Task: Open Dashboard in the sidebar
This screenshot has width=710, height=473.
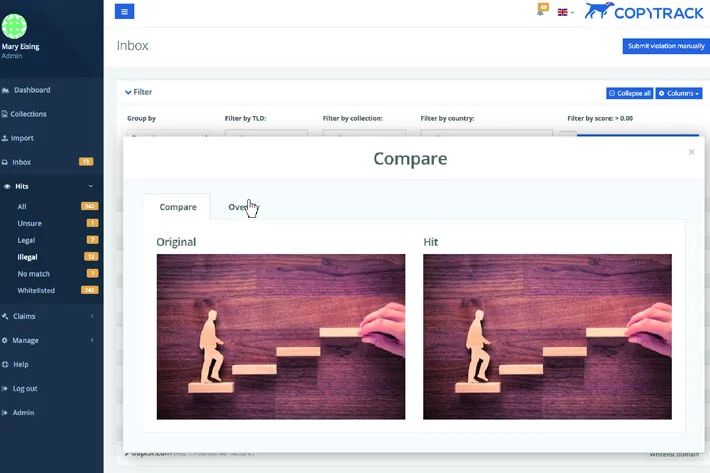Action: (x=32, y=90)
